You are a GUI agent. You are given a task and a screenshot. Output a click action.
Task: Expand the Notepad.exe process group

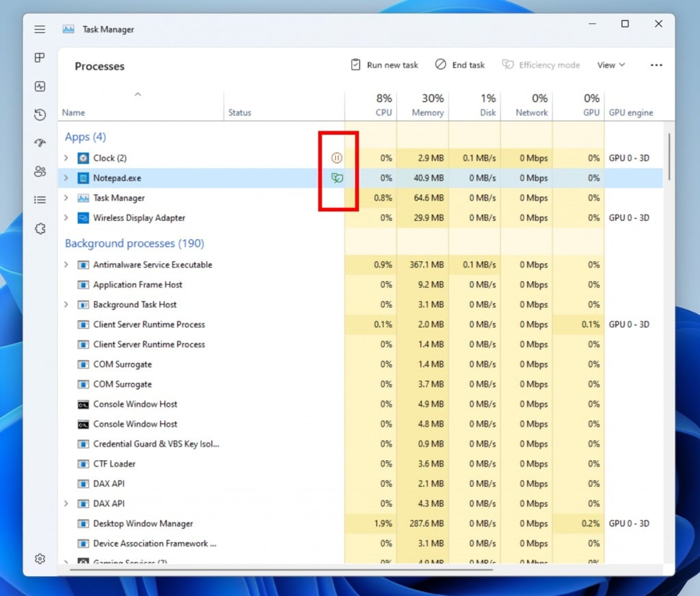66,178
